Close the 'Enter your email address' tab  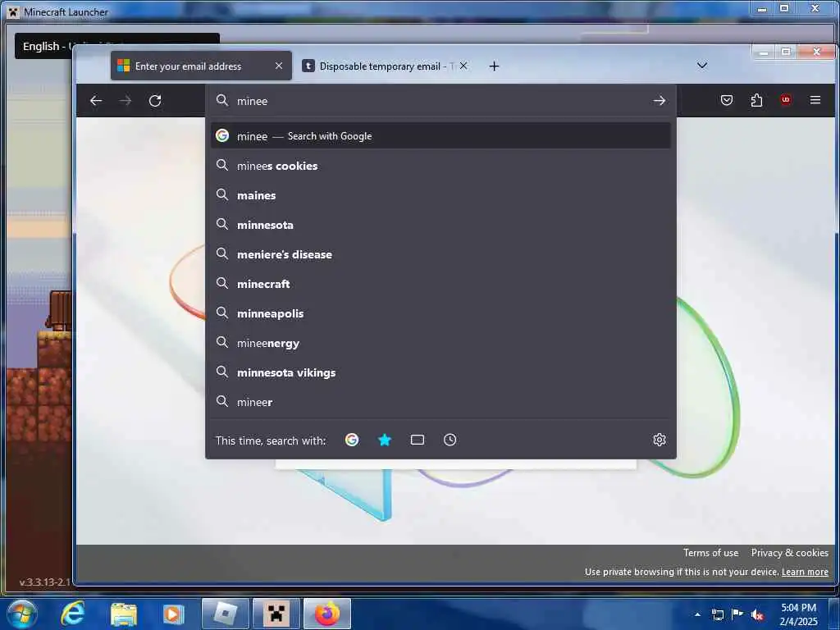pos(279,66)
